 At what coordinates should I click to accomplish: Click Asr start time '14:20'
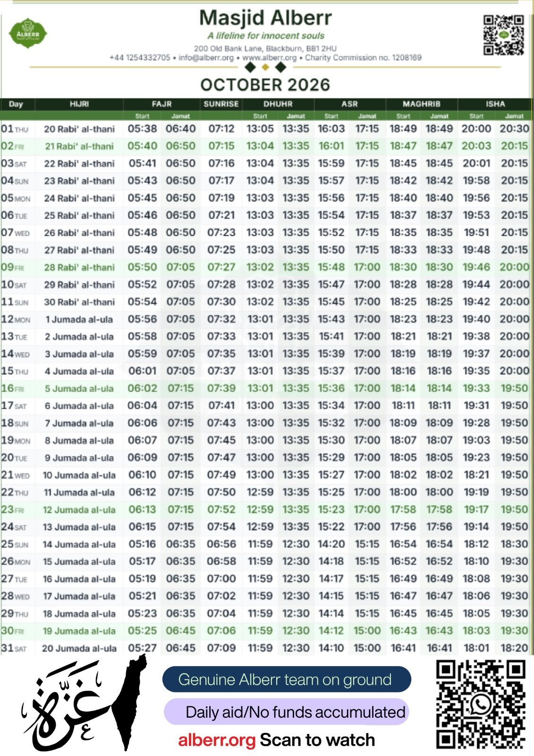[331, 544]
